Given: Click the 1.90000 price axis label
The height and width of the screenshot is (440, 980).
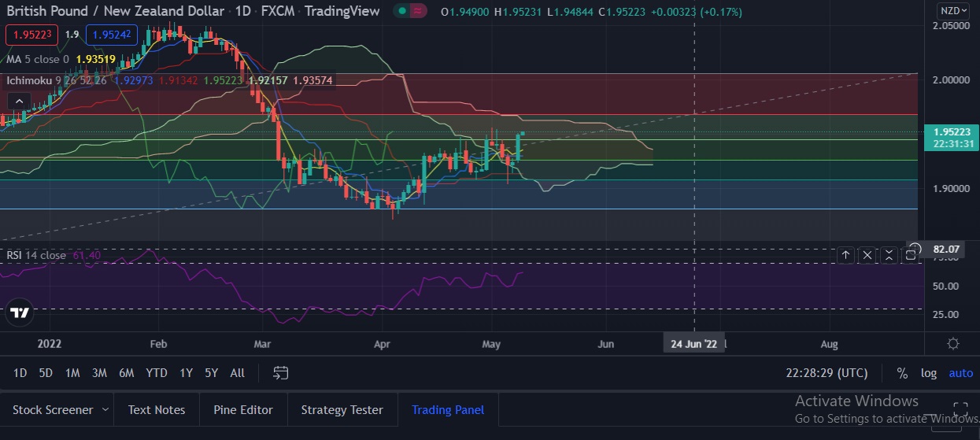Looking at the screenshot, I should 952,189.
